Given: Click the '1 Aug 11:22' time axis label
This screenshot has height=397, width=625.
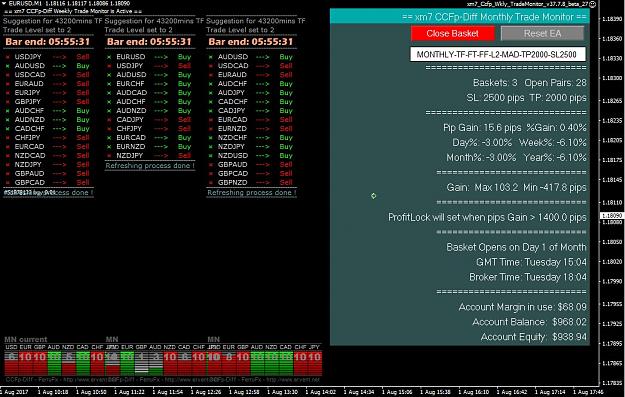Looking at the screenshot, I should [x=129, y=392].
